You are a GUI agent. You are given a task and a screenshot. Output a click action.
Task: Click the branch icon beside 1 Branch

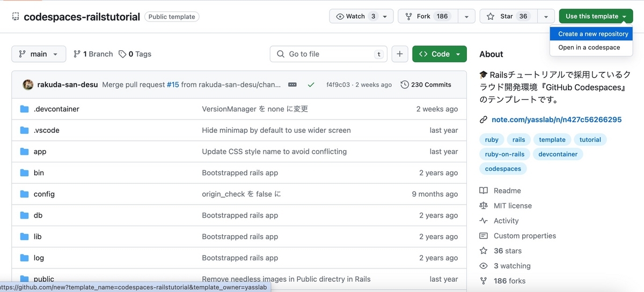tap(77, 54)
